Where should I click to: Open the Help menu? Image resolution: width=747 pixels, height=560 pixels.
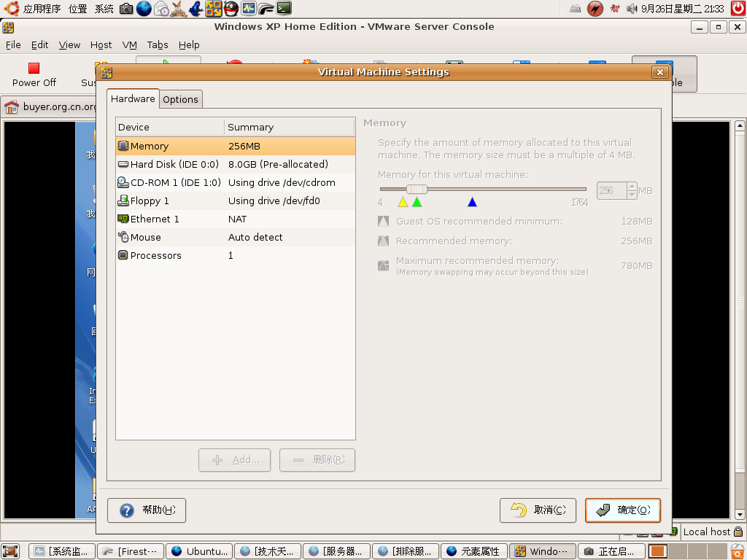(x=189, y=44)
